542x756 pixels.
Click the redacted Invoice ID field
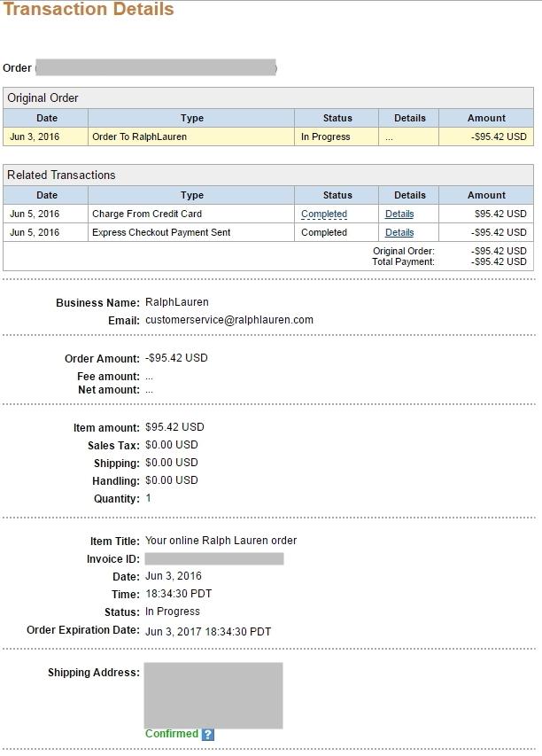[213, 558]
